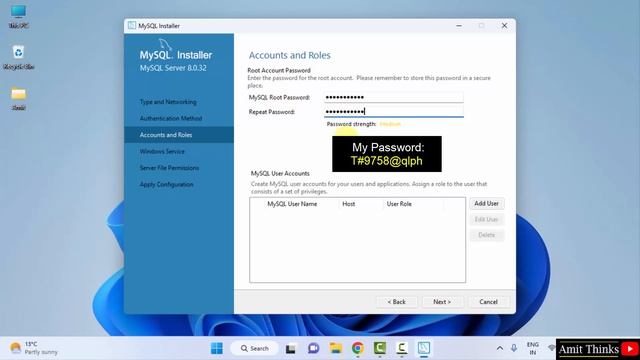Cancel the MySQL configuration

click(x=488, y=302)
